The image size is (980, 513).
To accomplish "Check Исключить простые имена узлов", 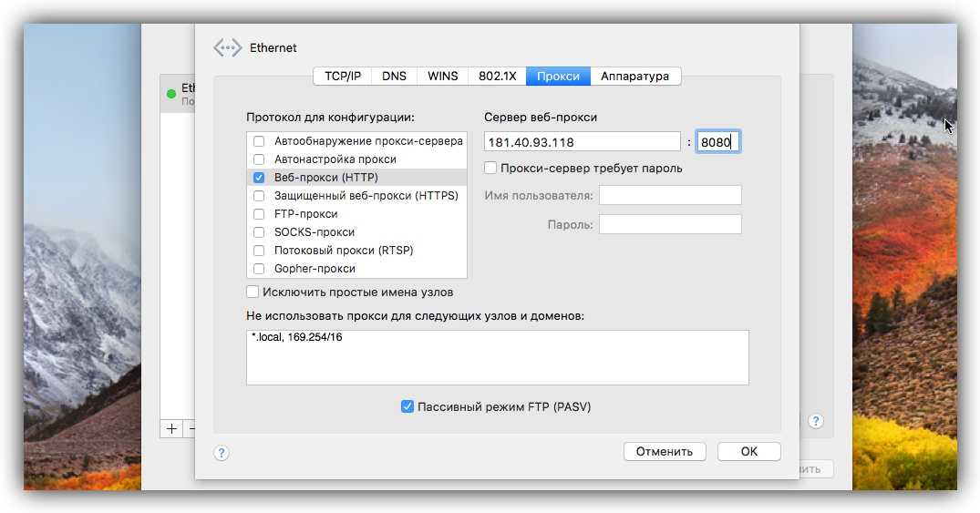I will click(253, 292).
